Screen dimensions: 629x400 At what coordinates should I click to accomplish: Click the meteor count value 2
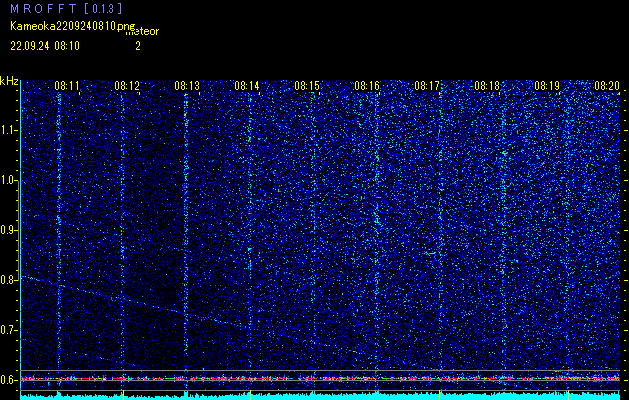[138, 46]
